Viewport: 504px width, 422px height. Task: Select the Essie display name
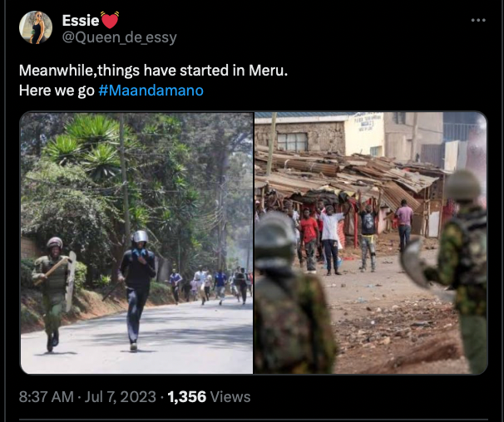[81, 21]
